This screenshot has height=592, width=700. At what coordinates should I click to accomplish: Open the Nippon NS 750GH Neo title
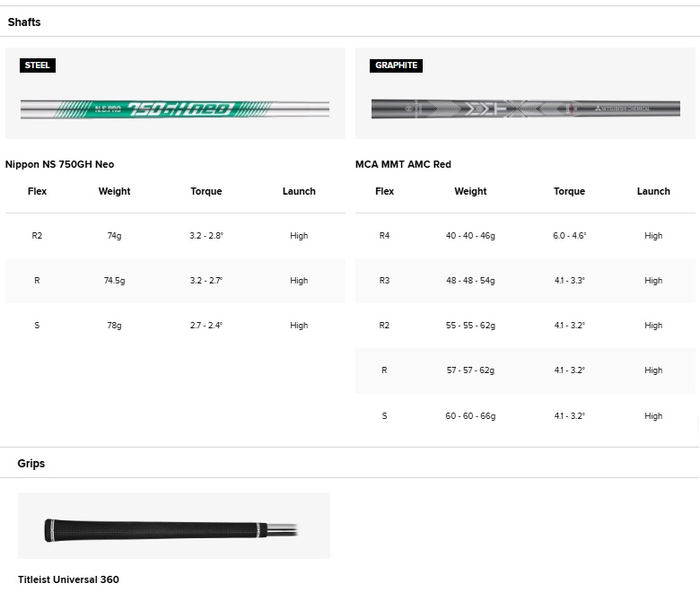(x=60, y=164)
